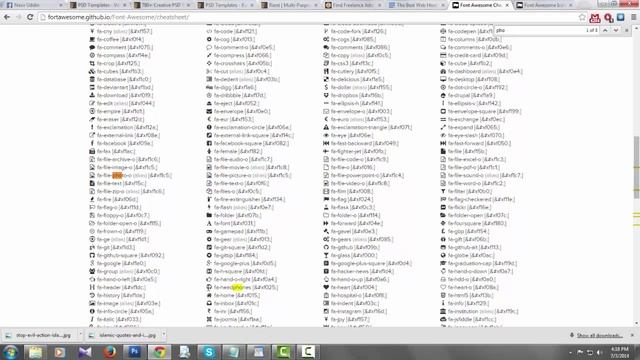This screenshot has height=360, width=640.
Task: Select the highlighted fa-file-photo-o label text
Action: [x=114, y=176]
